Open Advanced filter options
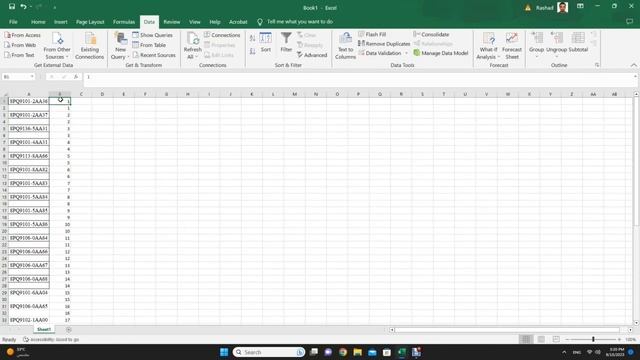Viewport: 640px width, 360px height. 312,55
